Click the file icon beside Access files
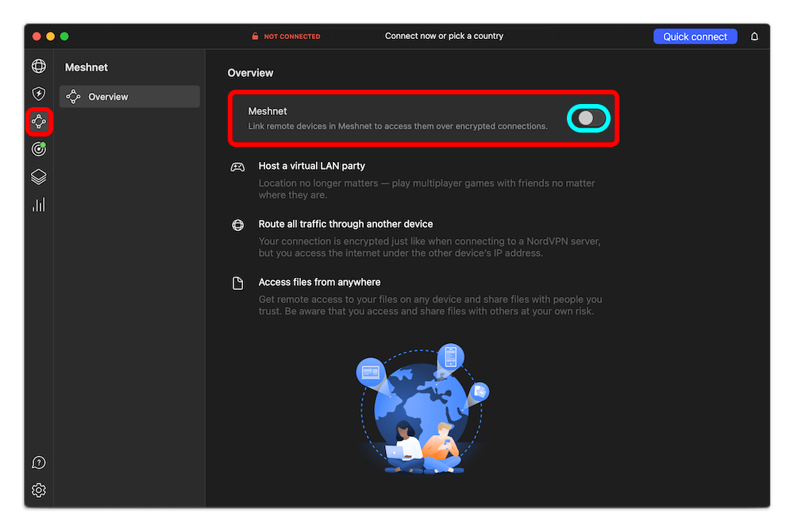This screenshot has width=794, height=532. pos(237,283)
